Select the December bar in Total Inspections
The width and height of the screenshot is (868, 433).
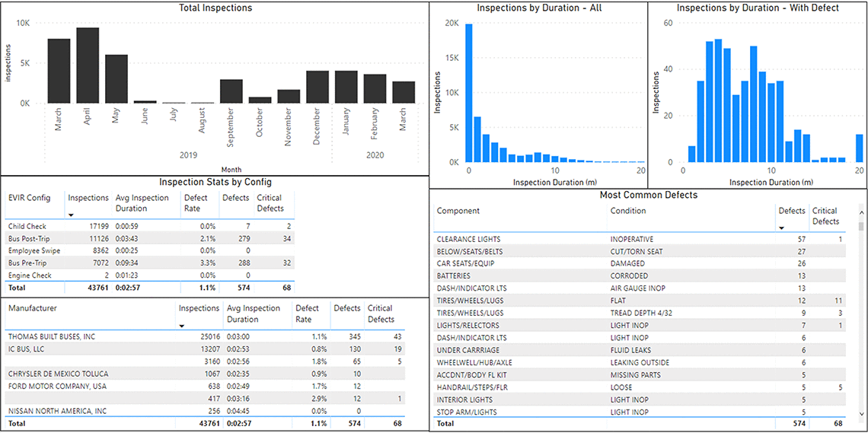pos(318,87)
